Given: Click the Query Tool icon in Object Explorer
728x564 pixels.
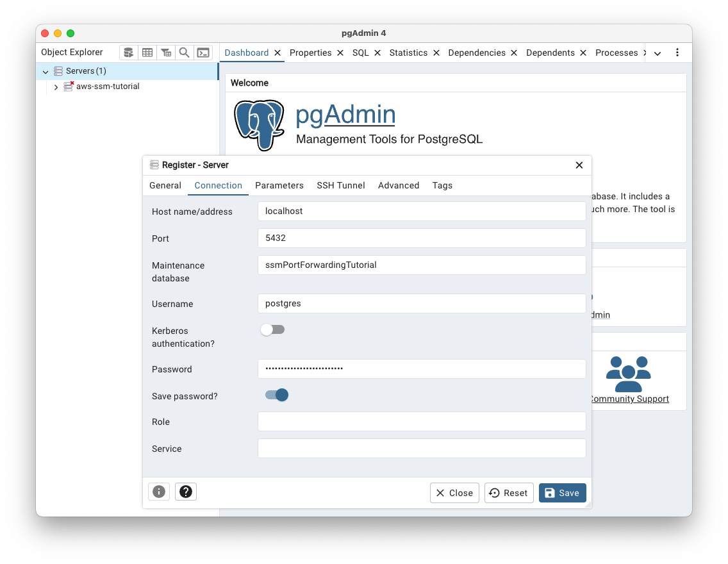Looking at the screenshot, I should click(129, 53).
